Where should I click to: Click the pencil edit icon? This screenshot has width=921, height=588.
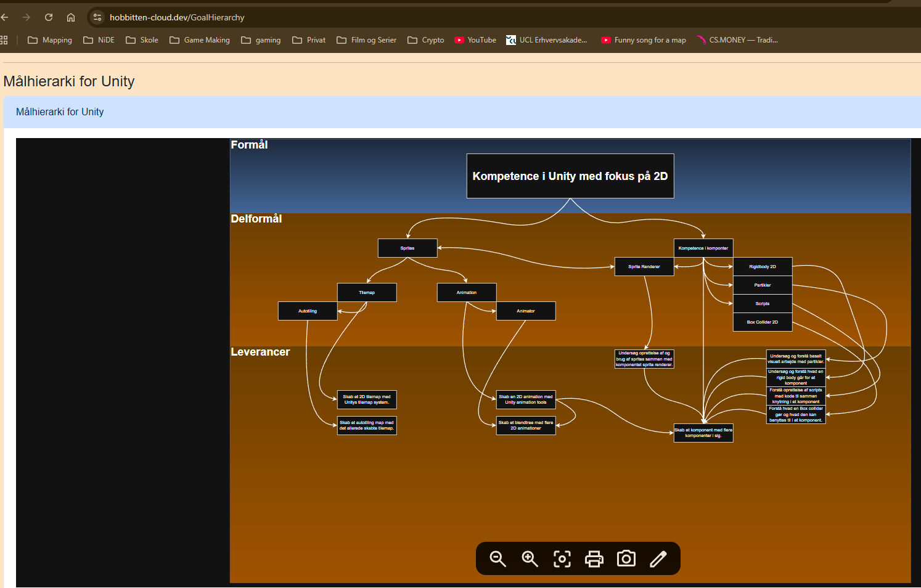[x=658, y=559]
